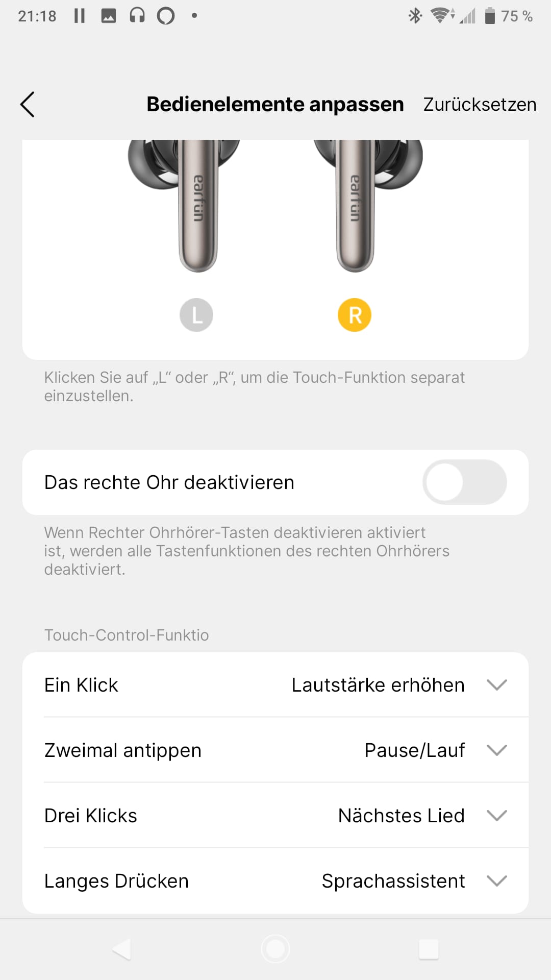Viewport: 551px width, 980px height.
Task: Tap the Sprachassistent value
Action: click(393, 881)
